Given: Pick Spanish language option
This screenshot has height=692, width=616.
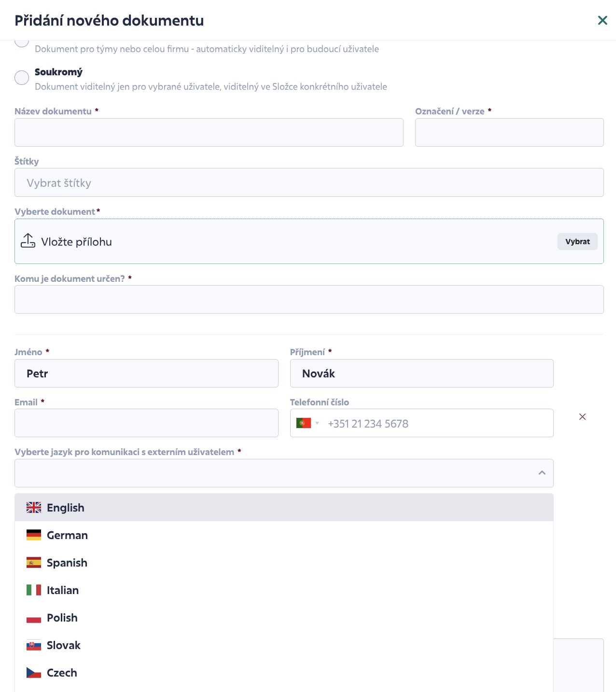Looking at the screenshot, I should [x=284, y=563].
